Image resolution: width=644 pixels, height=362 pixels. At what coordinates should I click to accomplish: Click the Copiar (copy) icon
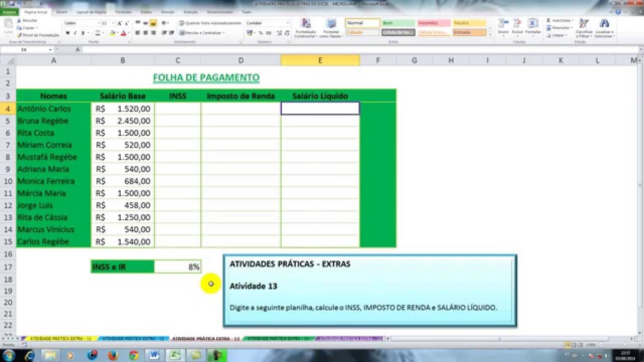click(19, 28)
